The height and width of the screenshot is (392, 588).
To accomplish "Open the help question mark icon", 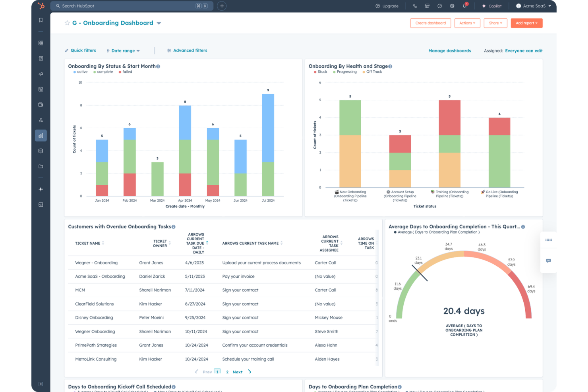I will coord(439,6).
